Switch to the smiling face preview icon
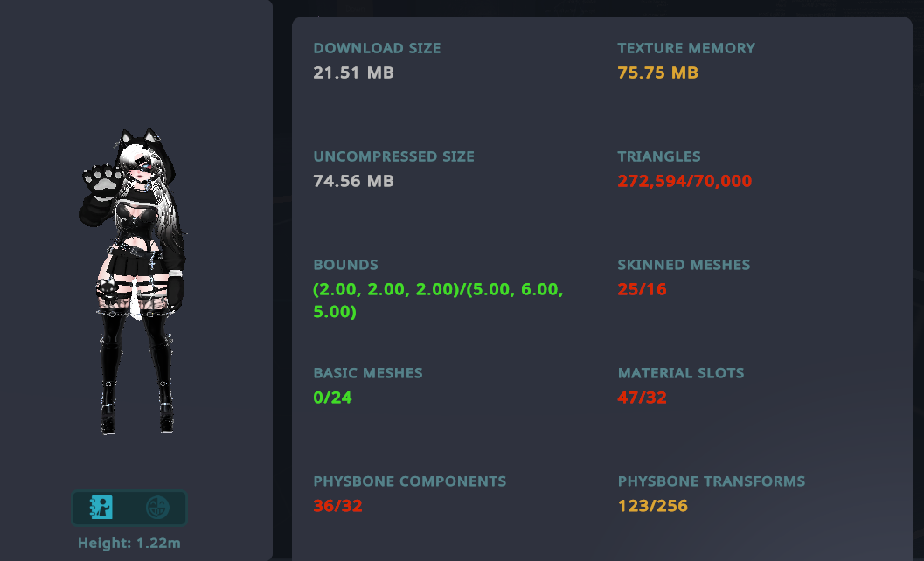Viewport: 924px width, 561px height. tap(157, 508)
